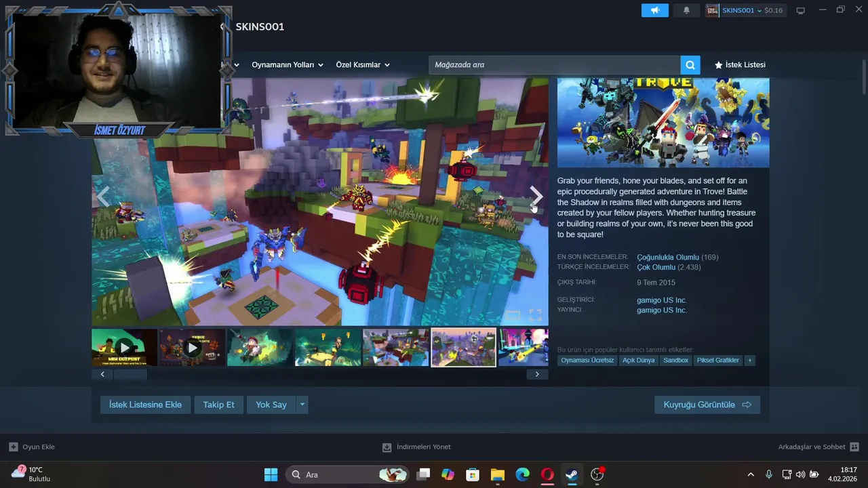Click the release date 9 Tem 2015
Viewport: 868px width, 488px height.
click(x=656, y=283)
